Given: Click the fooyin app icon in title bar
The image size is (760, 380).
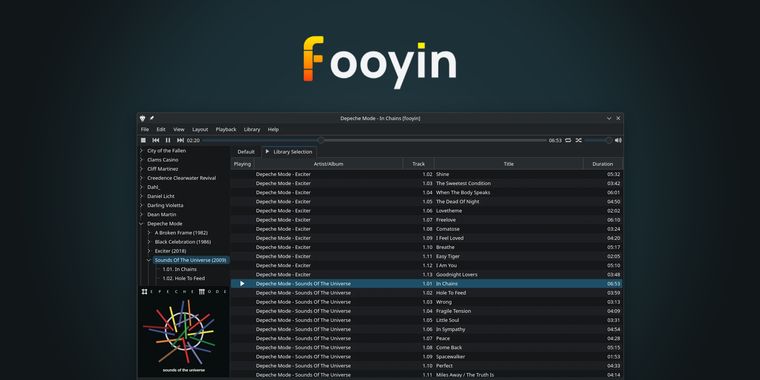Looking at the screenshot, I should pyautogui.click(x=142, y=118).
